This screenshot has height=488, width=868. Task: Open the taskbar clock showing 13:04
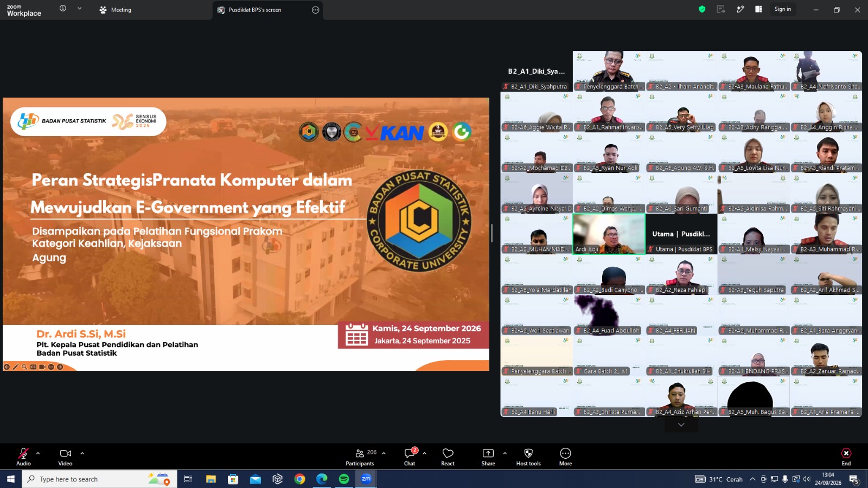tap(828, 479)
